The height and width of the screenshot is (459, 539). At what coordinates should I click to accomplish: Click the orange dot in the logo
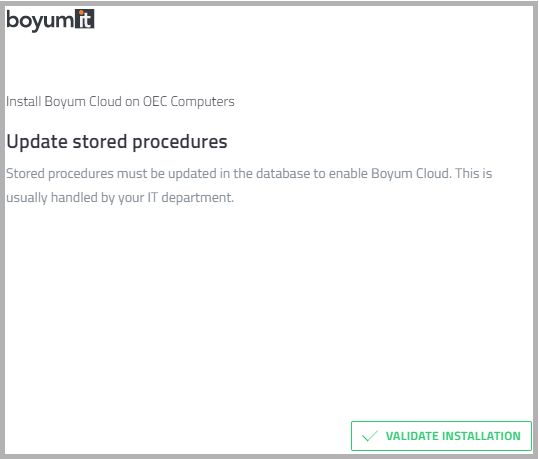pyautogui.click(x=81, y=13)
